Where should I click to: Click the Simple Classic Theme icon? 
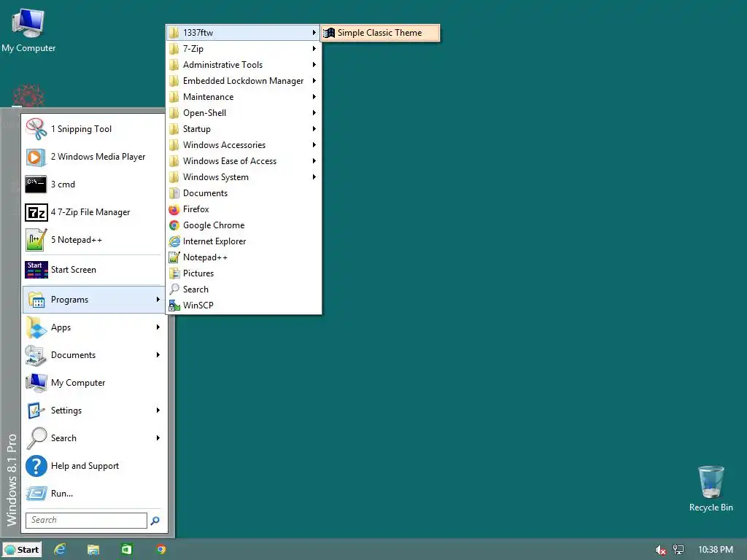329,33
